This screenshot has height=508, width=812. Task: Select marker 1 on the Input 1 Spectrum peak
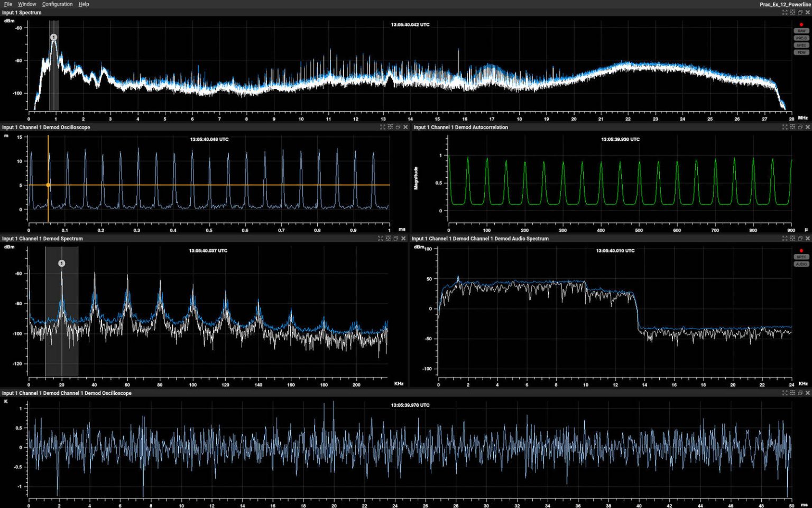click(53, 37)
